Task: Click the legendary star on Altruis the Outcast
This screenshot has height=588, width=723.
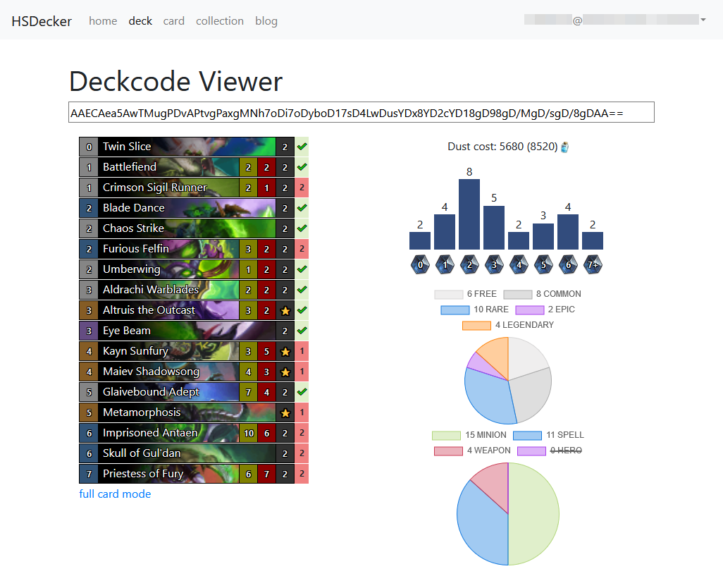Action: pos(285,310)
